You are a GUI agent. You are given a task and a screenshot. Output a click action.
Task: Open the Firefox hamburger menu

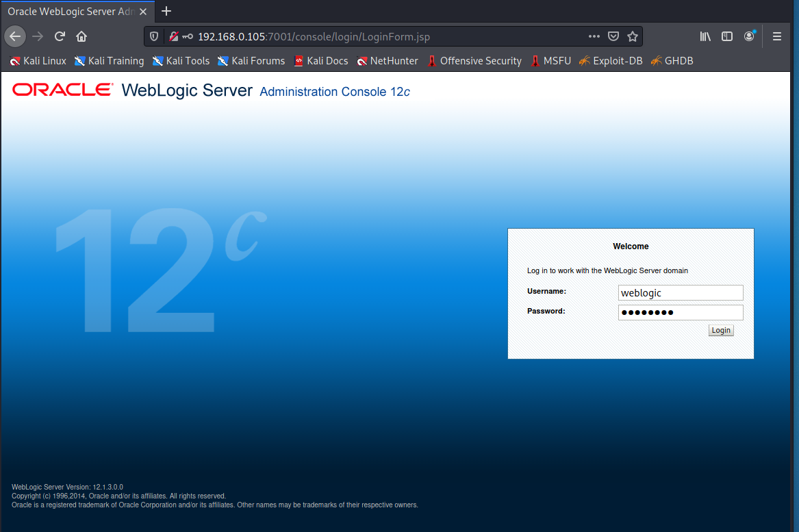tap(777, 36)
